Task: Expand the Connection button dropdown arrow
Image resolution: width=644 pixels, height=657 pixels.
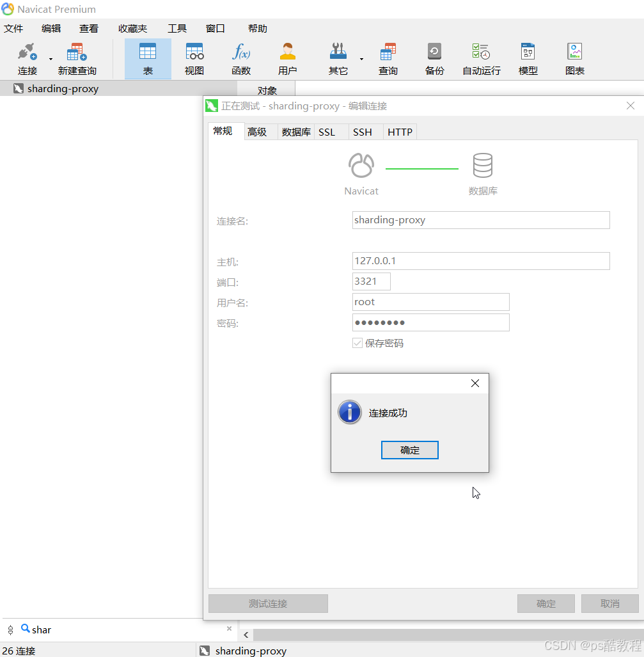Action: point(51,59)
